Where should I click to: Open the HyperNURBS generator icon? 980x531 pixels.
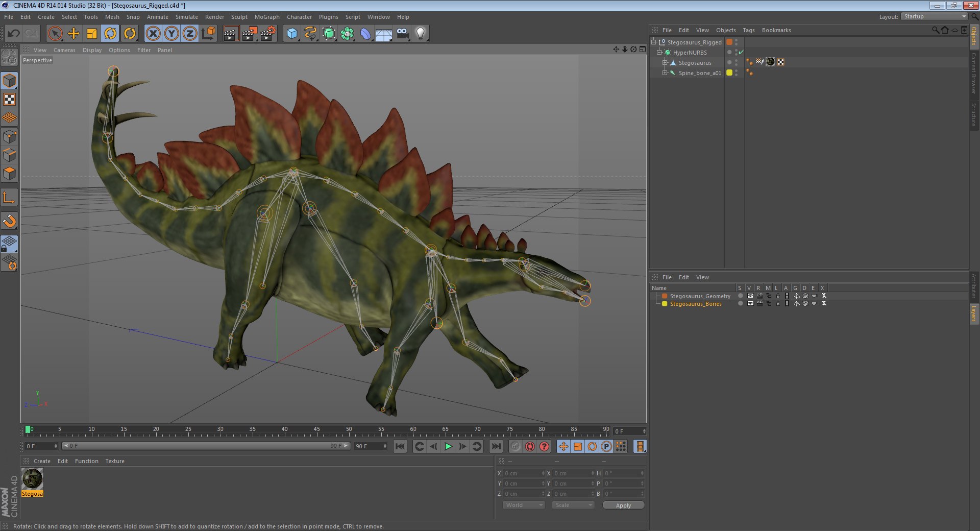329,34
